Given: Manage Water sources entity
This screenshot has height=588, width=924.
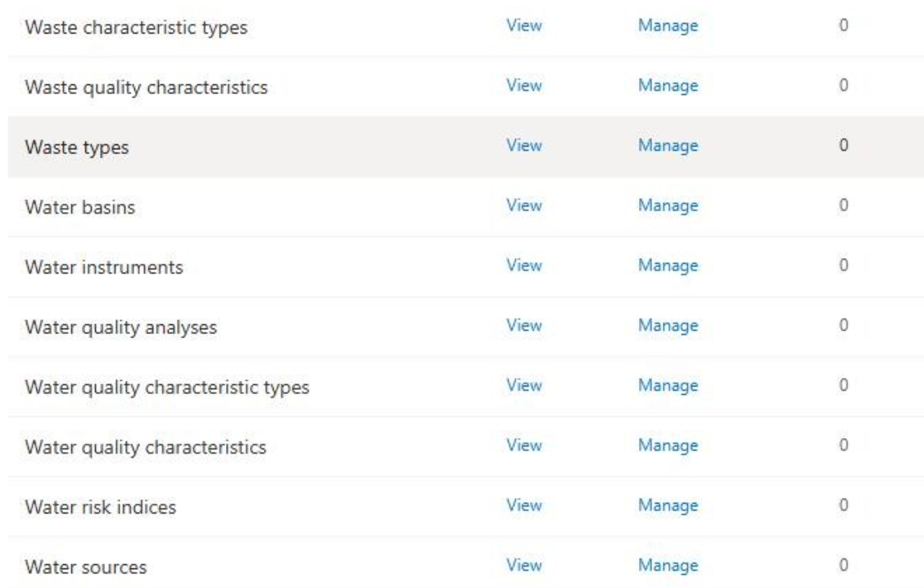Looking at the screenshot, I should click(x=668, y=565).
